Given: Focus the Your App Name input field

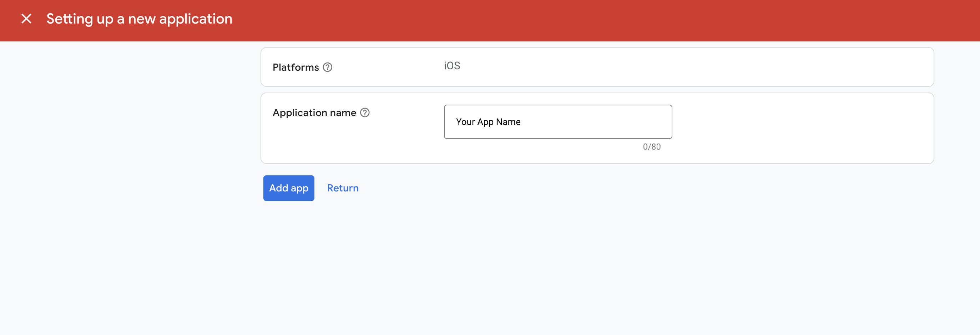Looking at the screenshot, I should [x=558, y=122].
